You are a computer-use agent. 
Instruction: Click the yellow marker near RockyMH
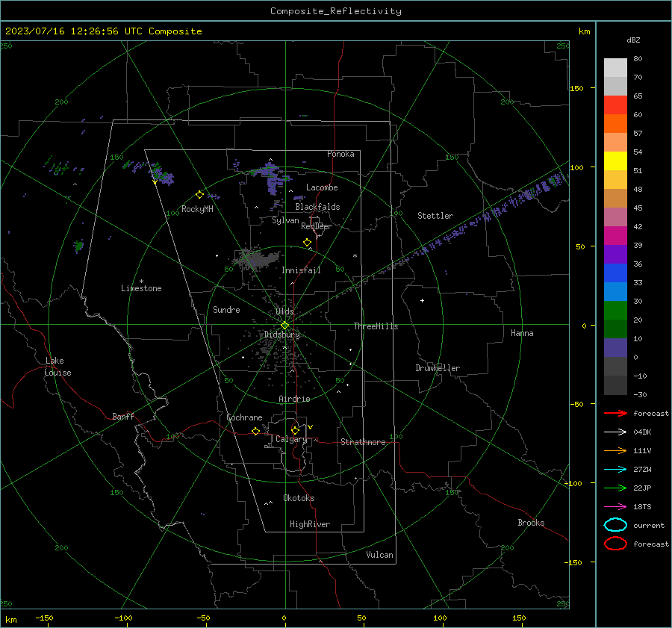click(x=199, y=195)
